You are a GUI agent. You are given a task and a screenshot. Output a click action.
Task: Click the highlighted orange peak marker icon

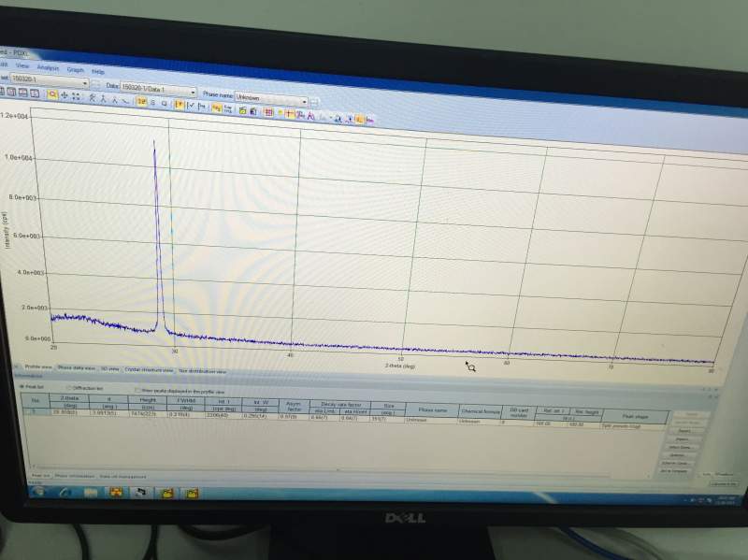click(180, 104)
